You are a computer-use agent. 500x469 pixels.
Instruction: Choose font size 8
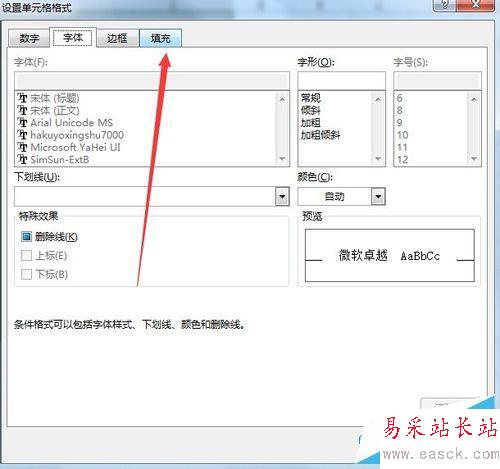coord(400,110)
